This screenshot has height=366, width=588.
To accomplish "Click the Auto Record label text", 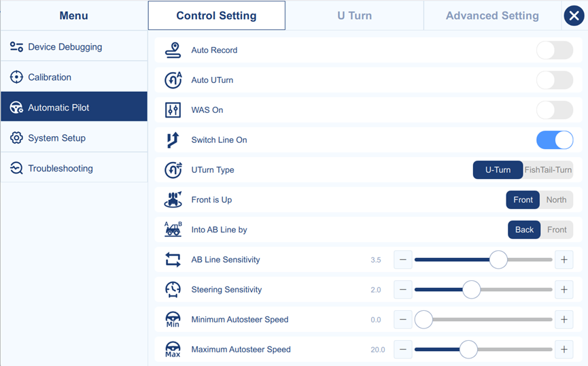I will (214, 50).
